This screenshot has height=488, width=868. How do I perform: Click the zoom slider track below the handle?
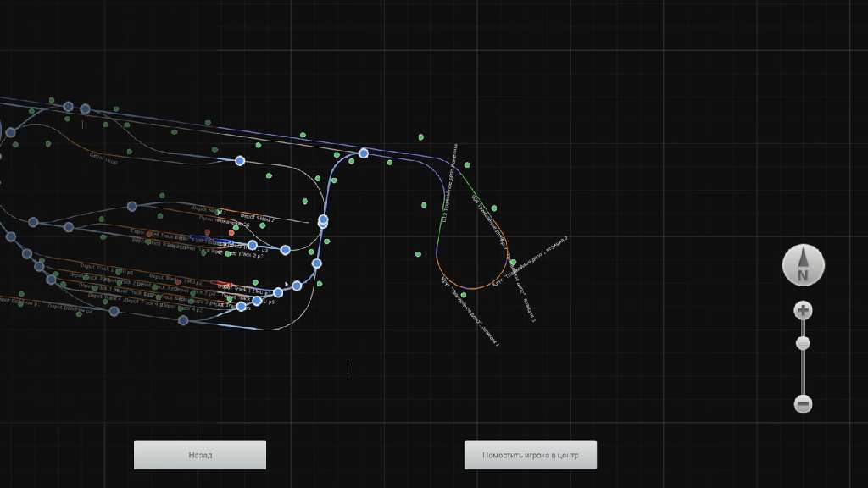click(803, 371)
